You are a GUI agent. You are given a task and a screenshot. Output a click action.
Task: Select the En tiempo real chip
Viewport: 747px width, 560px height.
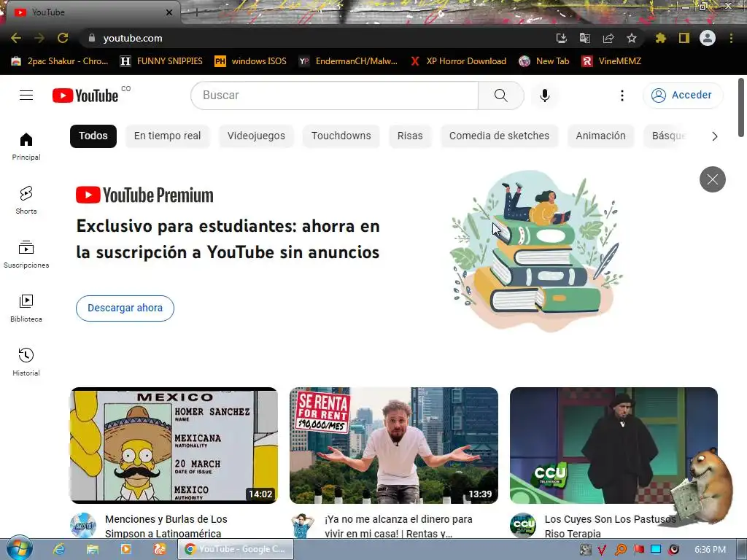tap(167, 136)
